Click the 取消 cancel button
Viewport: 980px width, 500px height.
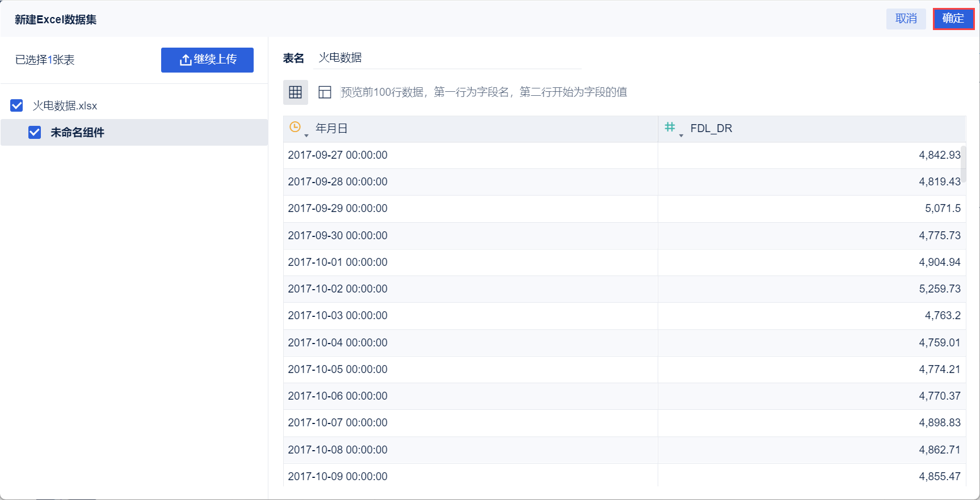(x=906, y=19)
